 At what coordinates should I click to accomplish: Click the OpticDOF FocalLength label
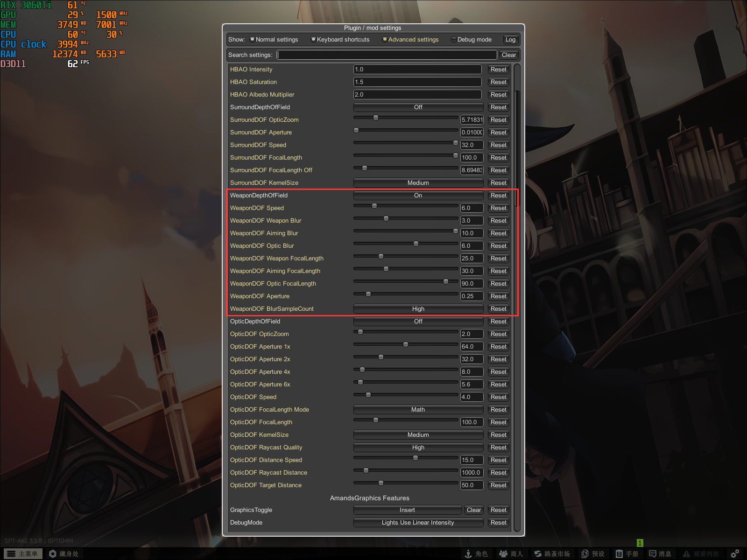click(x=261, y=422)
